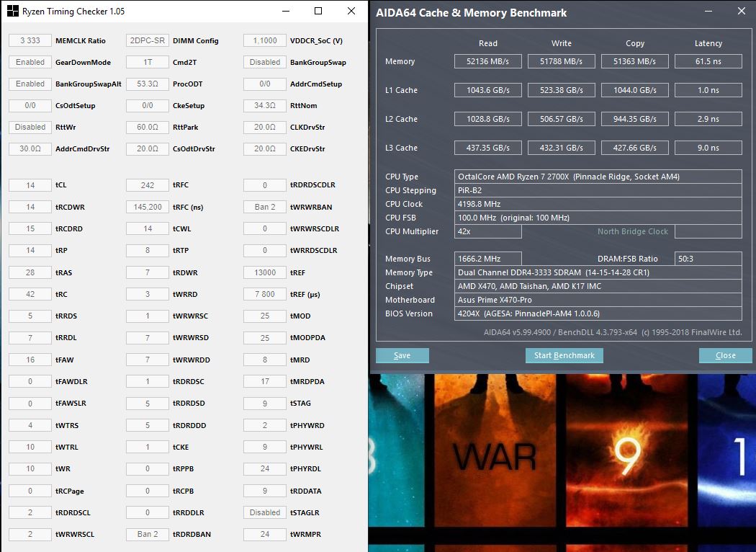
Task: Select the tRCDRD value 15
Action: (x=30, y=228)
